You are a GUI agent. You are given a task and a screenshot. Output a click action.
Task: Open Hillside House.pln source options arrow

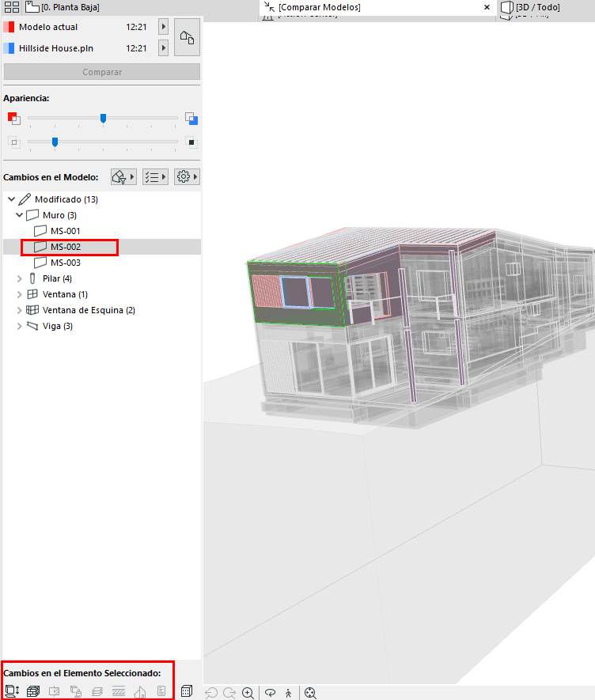pyautogui.click(x=164, y=47)
